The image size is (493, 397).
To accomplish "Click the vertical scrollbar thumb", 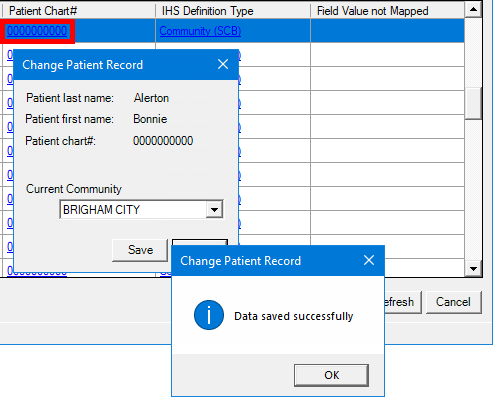I will pyautogui.click(x=473, y=103).
